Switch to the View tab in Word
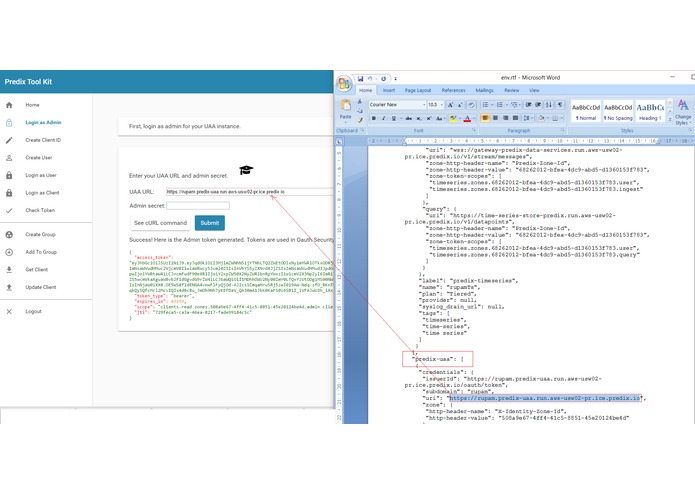 click(534, 90)
